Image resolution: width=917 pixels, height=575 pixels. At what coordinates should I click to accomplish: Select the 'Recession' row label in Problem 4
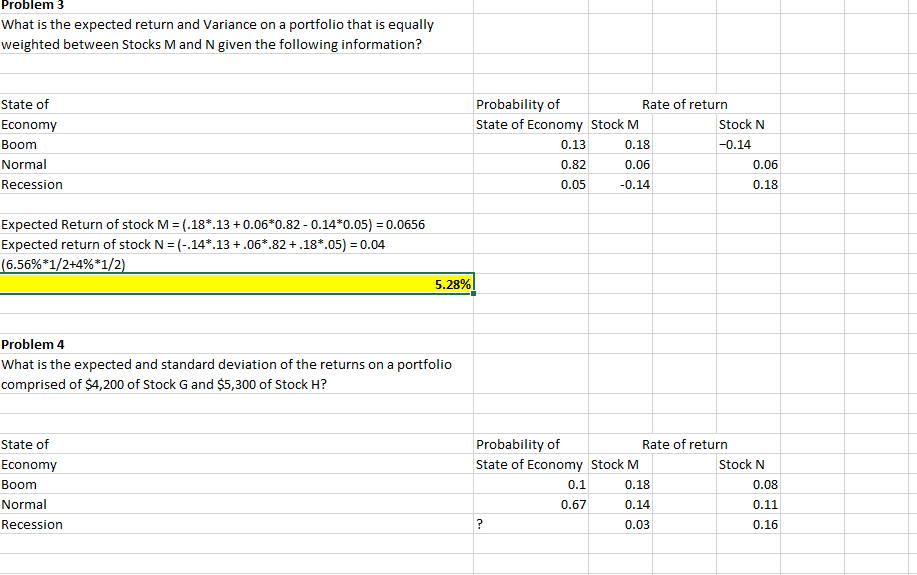click(x=32, y=524)
